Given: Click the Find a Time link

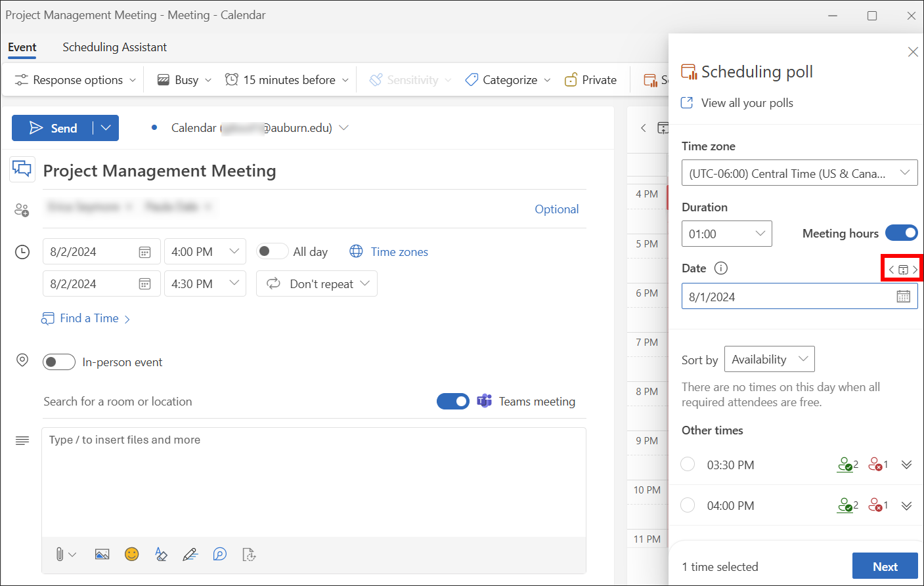Looking at the screenshot, I should pyautogui.click(x=85, y=318).
